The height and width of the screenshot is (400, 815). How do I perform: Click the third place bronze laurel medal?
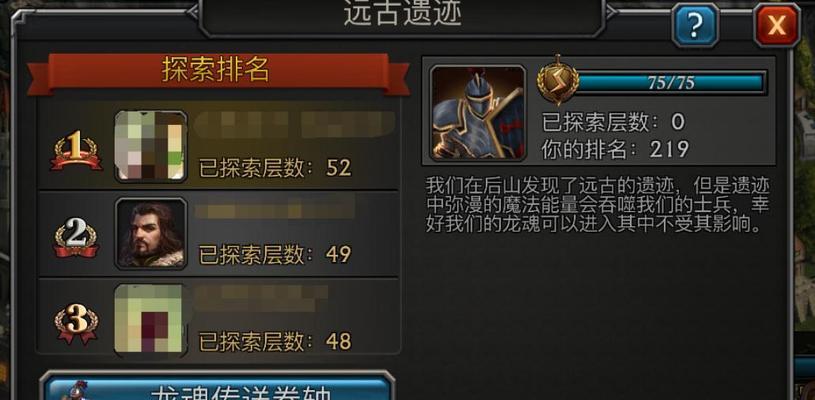click(x=76, y=323)
